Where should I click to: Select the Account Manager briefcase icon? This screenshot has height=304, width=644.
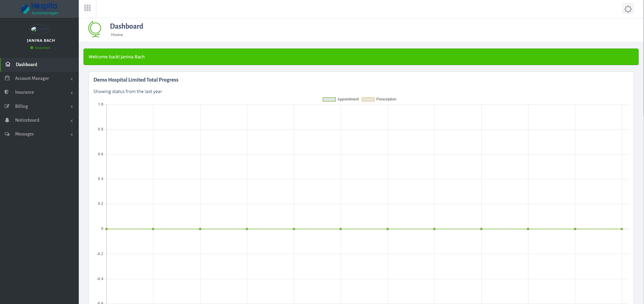click(7, 78)
